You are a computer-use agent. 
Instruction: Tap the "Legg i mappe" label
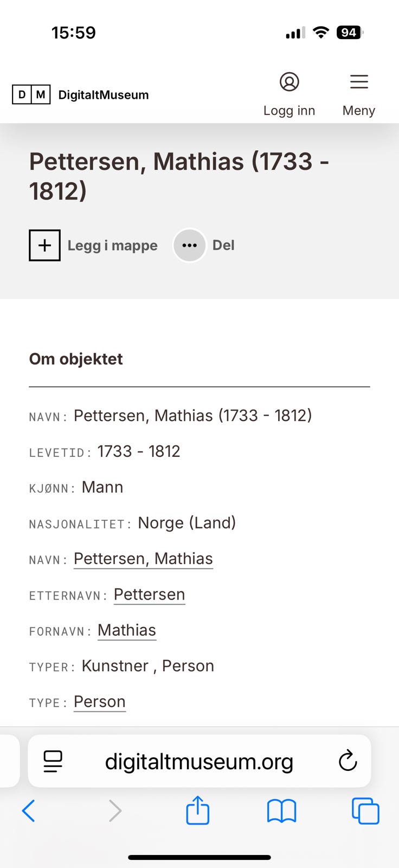112,245
